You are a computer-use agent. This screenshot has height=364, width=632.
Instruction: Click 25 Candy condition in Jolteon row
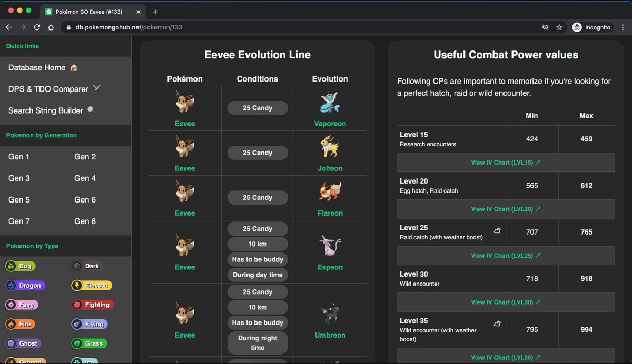click(x=258, y=153)
